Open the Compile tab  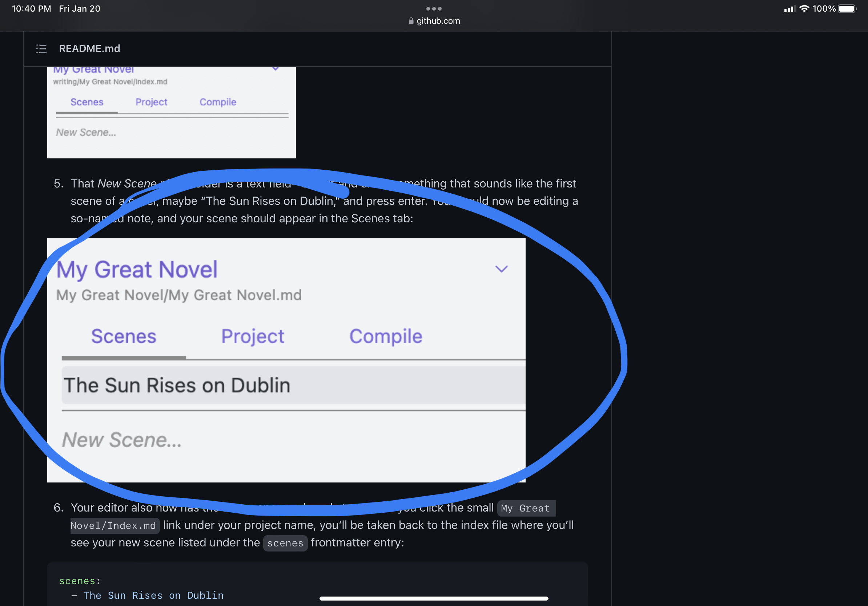(x=385, y=336)
